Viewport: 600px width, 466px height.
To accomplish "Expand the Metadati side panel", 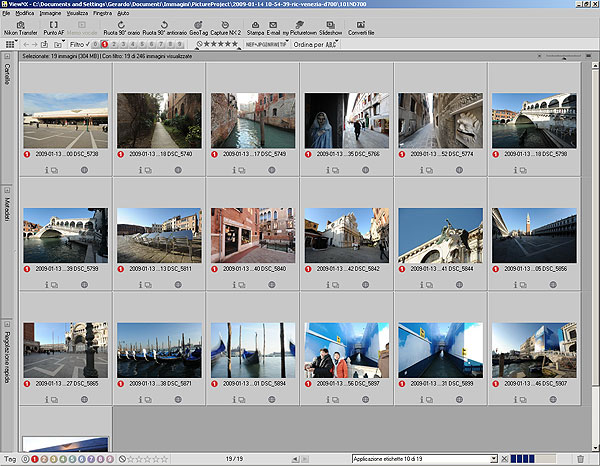I will [7, 190].
